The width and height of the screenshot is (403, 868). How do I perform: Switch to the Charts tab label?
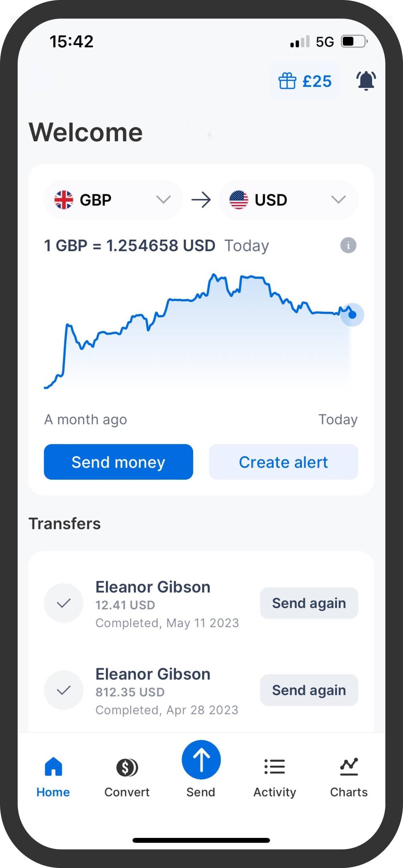point(349,792)
